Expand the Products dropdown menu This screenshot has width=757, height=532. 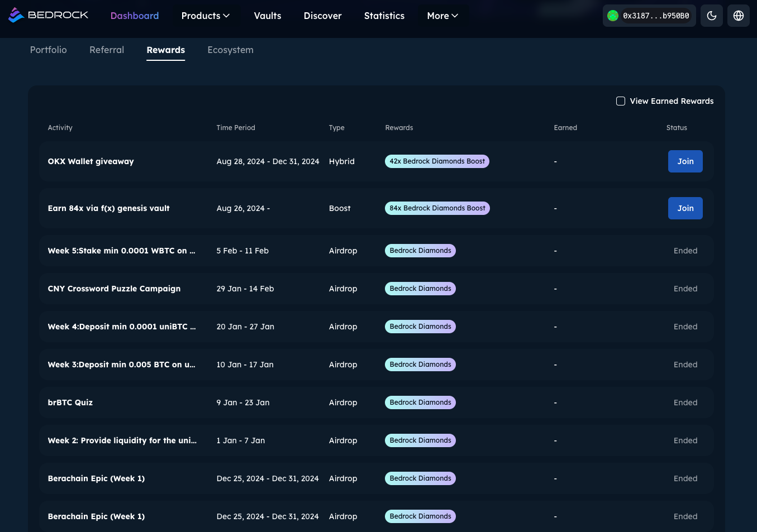[205, 16]
